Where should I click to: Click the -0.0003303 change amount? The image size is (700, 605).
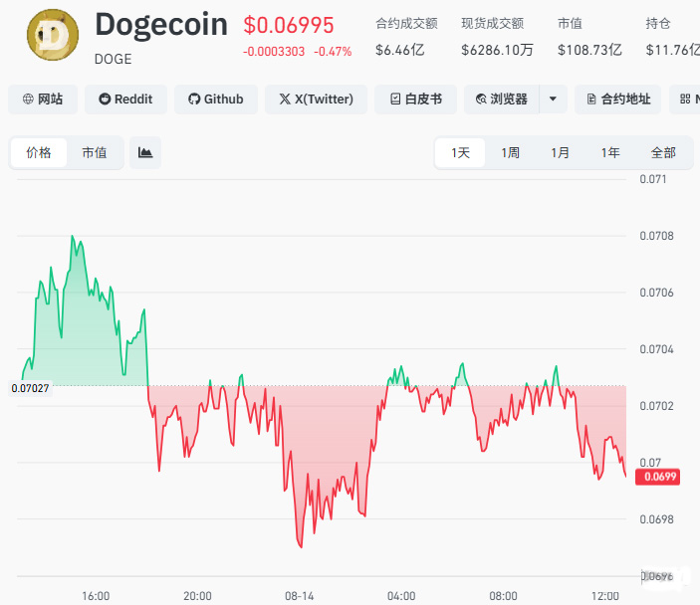pos(274,52)
